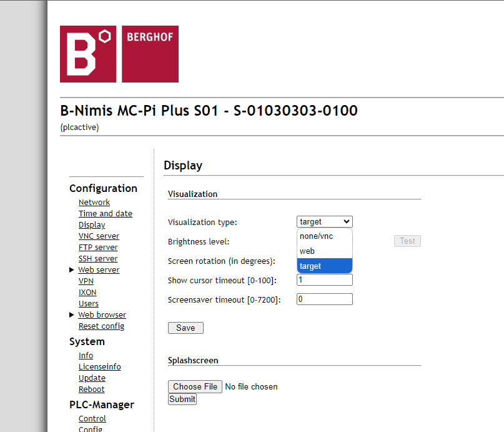Open the FTP server settings

(98, 248)
